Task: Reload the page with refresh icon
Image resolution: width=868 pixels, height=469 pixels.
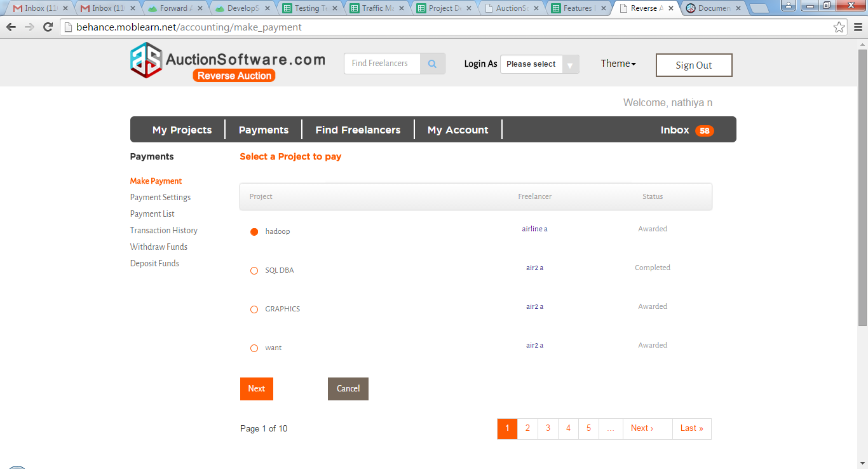Action: click(x=48, y=27)
